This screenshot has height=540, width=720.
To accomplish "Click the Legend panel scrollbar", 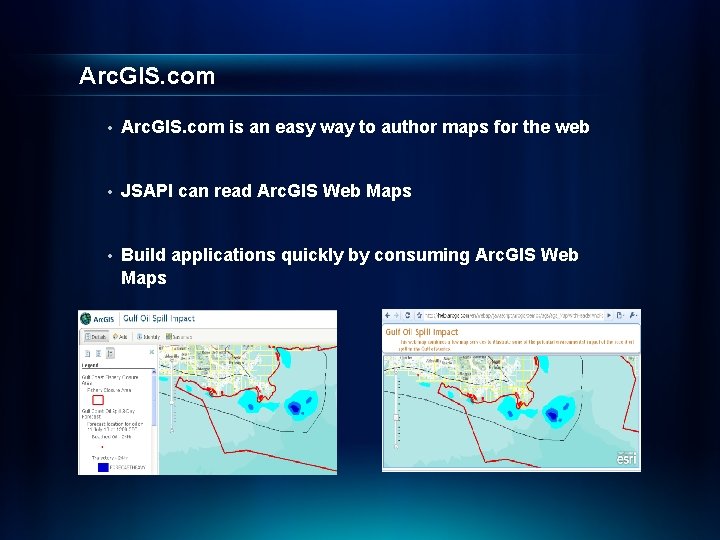I will coord(154,397).
